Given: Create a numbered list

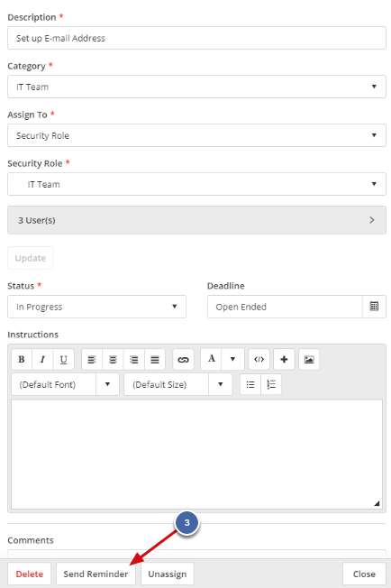Looking at the screenshot, I should [271, 384].
